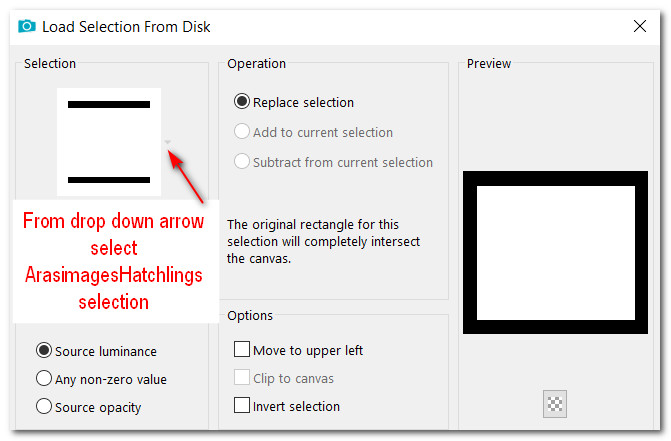671x441 pixels.
Task: Click the selection thumbnail with two bars
Action: tap(109, 142)
